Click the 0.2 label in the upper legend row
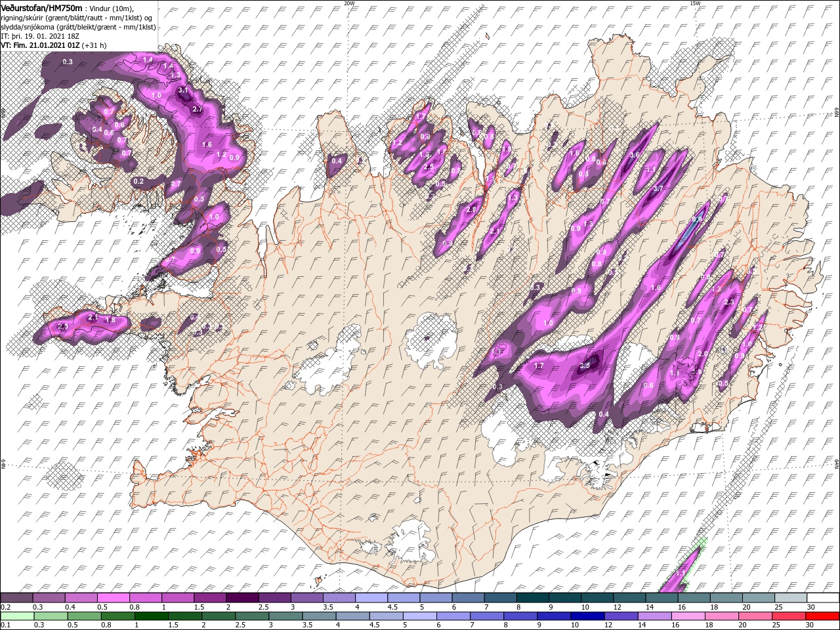This screenshot has width=840, height=630. pyautogui.click(x=6, y=607)
